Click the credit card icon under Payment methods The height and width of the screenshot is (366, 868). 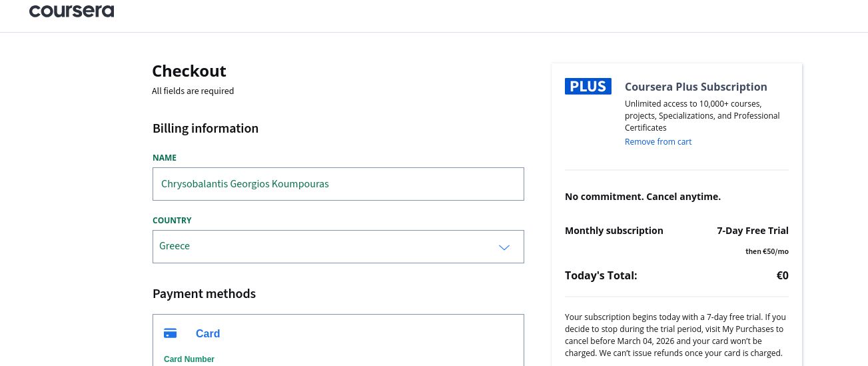click(171, 333)
